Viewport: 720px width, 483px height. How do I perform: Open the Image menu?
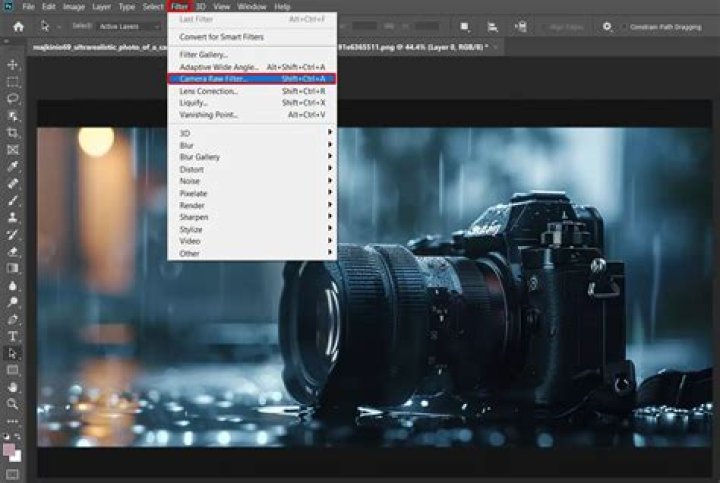click(74, 7)
